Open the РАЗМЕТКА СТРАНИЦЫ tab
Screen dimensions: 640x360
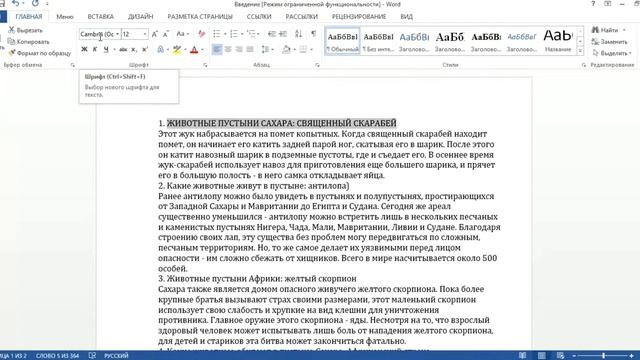click(200, 17)
